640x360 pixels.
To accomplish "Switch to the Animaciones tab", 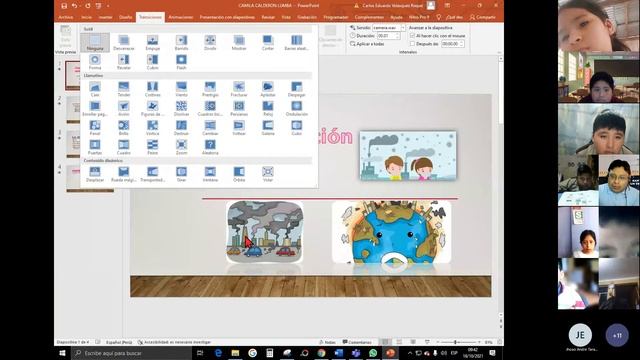I will point(180,17).
